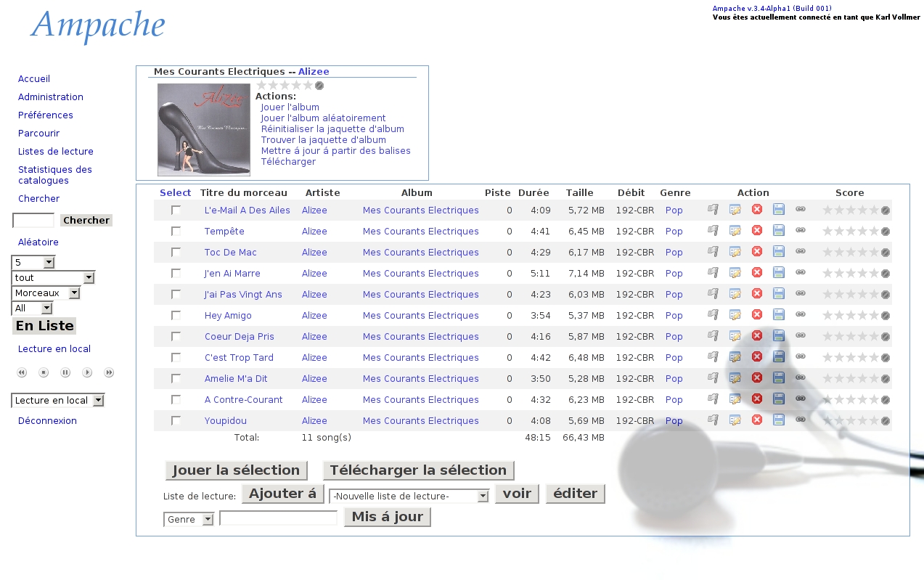Tick the Youpidou checkbox

click(x=176, y=420)
